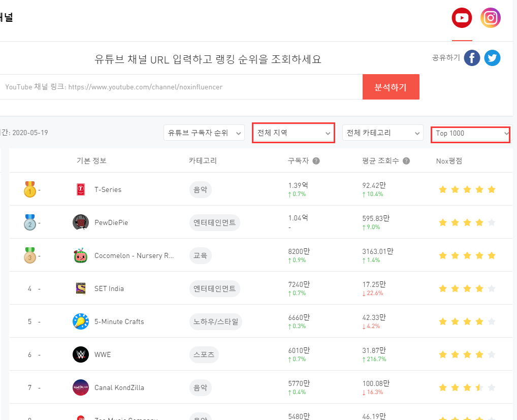Share the page on Facebook
517x420 pixels.
[472, 58]
